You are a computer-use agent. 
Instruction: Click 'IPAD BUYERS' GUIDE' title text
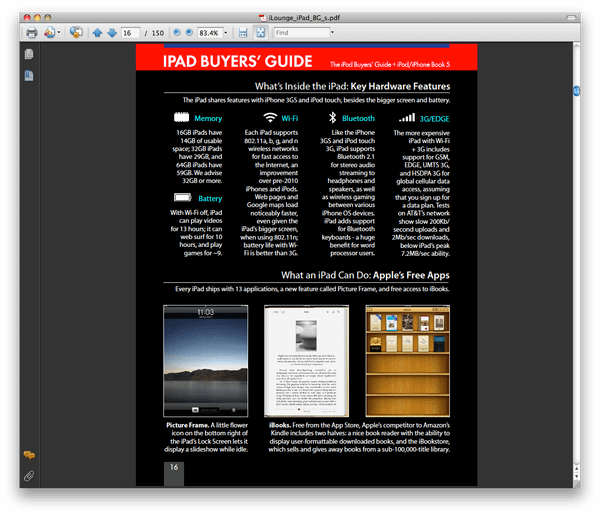click(x=238, y=61)
